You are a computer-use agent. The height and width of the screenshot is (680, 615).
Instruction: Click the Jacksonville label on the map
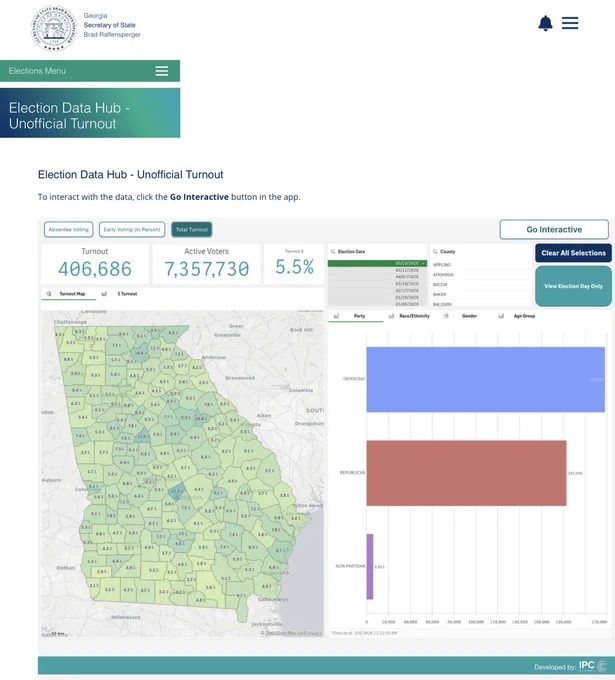267,624
